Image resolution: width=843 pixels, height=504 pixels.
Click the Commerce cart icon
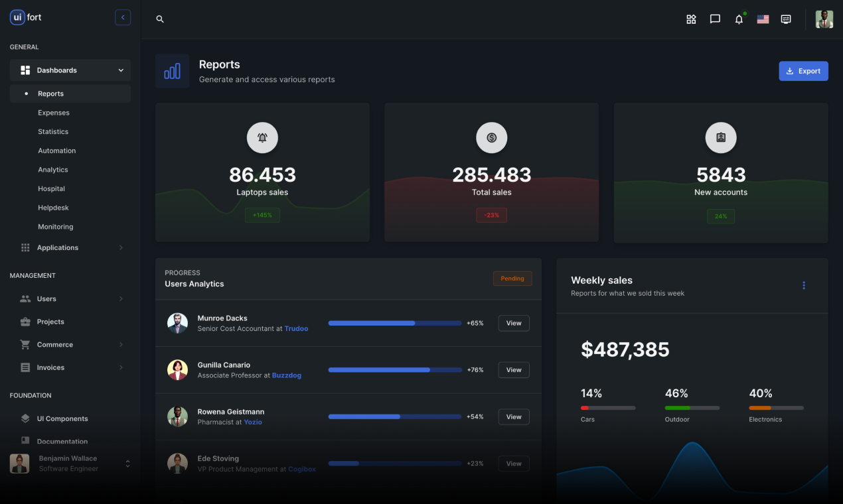25,345
